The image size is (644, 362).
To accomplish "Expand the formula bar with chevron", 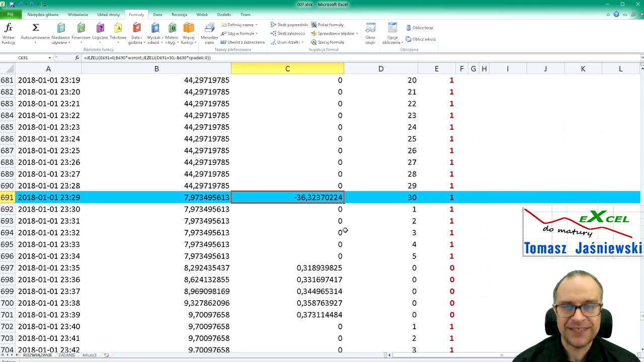I will [x=641, y=58].
